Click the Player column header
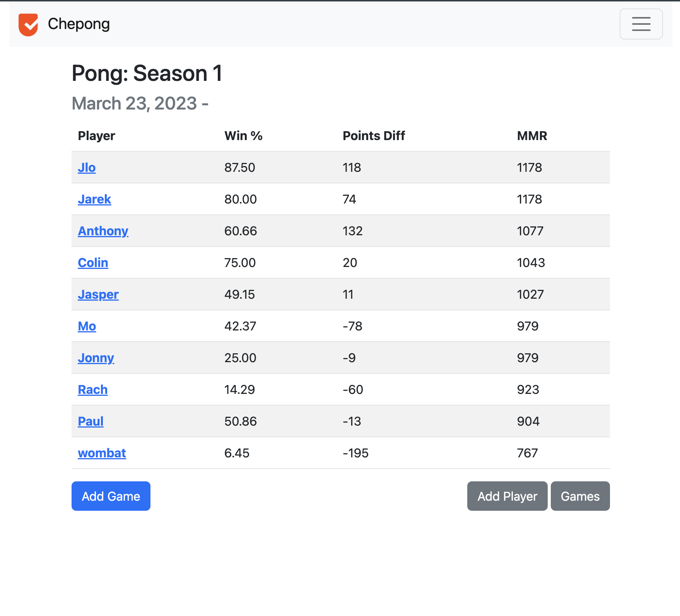The width and height of the screenshot is (680, 616). pyautogui.click(x=96, y=136)
